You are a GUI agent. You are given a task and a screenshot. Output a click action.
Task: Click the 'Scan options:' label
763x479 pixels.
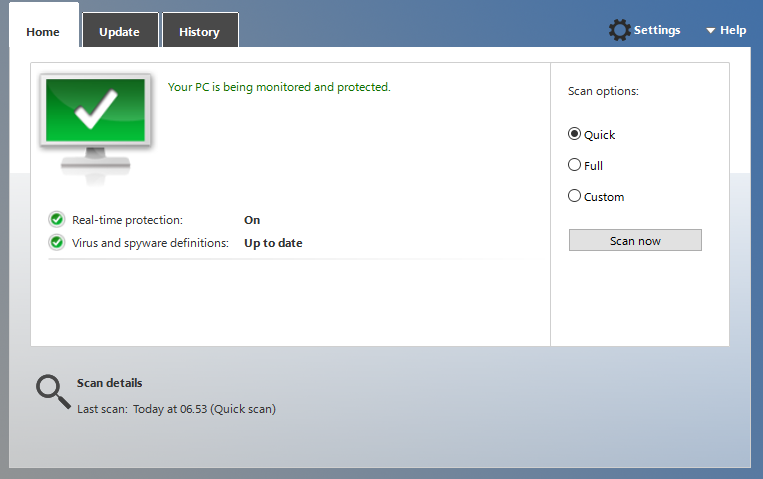point(603,91)
